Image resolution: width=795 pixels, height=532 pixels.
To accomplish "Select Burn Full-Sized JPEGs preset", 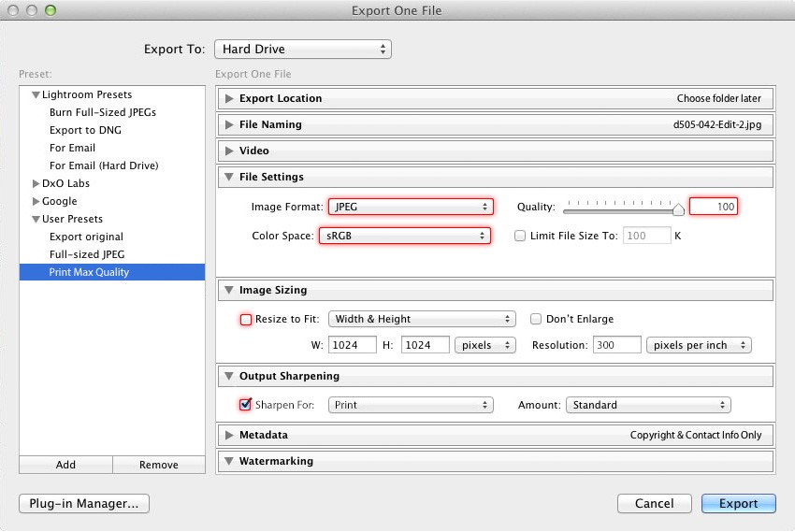I will pyautogui.click(x=103, y=112).
